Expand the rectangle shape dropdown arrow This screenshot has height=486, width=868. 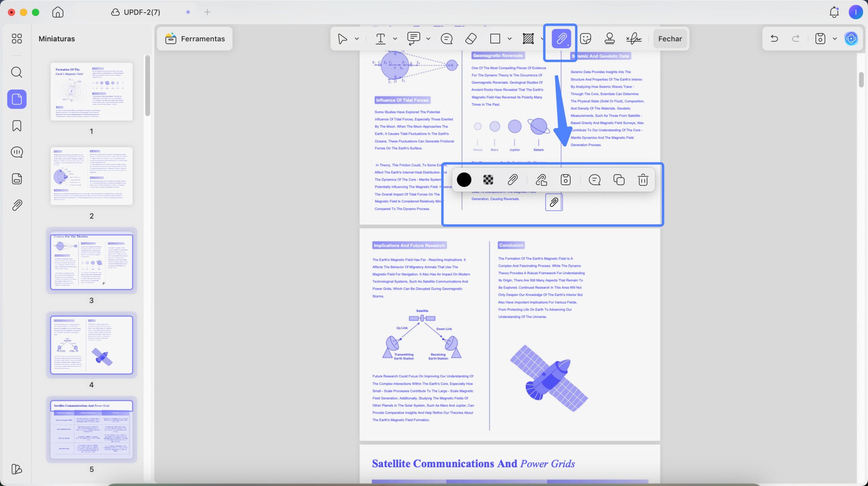click(x=509, y=39)
